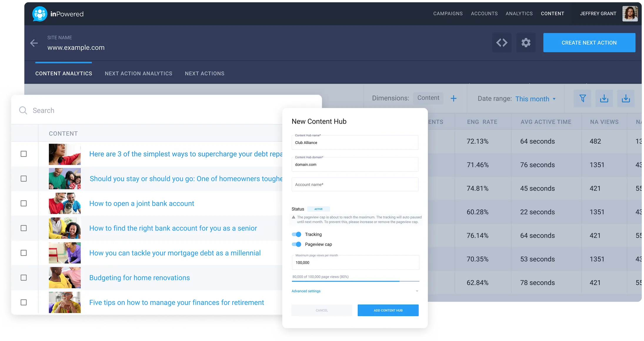The width and height of the screenshot is (644, 341).
Task: Click the maximum page views per month field
Action: [x=356, y=263]
